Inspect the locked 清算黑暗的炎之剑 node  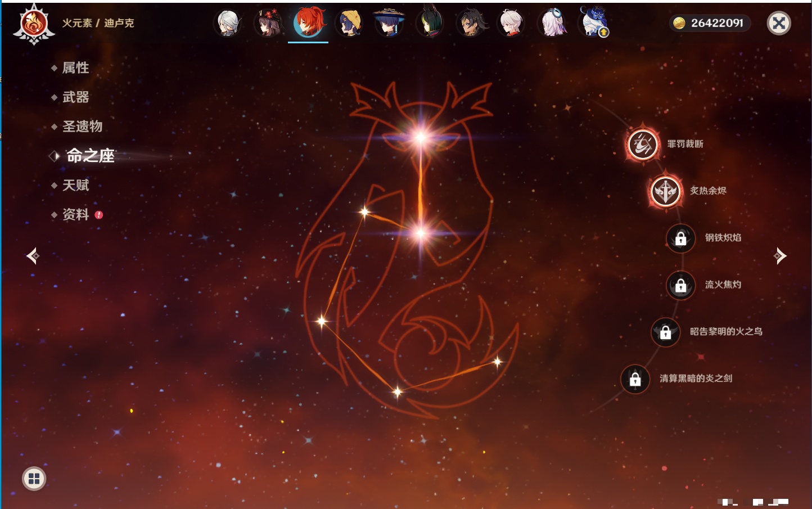pos(635,379)
